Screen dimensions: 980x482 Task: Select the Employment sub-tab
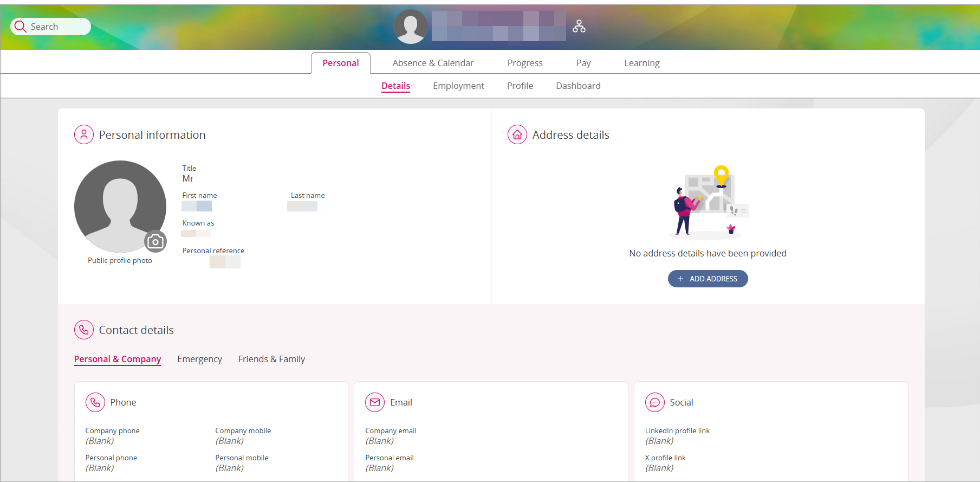[458, 86]
